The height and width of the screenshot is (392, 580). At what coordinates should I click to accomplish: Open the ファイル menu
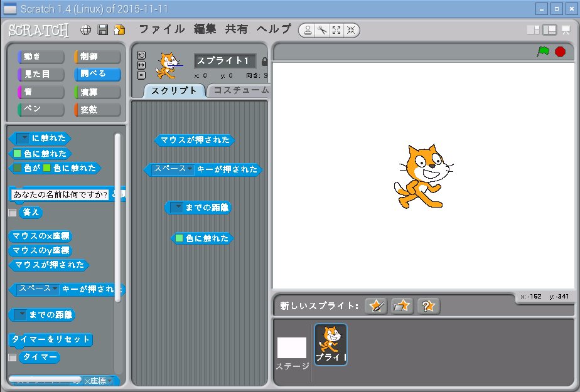(162, 29)
